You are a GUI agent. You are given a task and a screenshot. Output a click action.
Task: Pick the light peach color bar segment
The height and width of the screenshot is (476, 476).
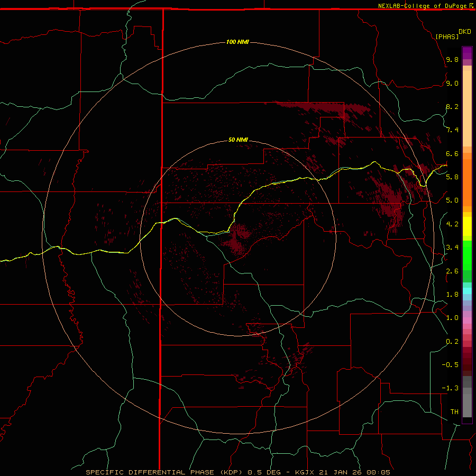click(x=467, y=108)
